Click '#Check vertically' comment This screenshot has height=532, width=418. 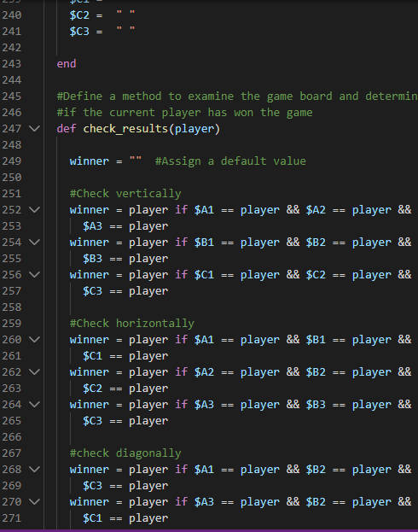point(125,193)
